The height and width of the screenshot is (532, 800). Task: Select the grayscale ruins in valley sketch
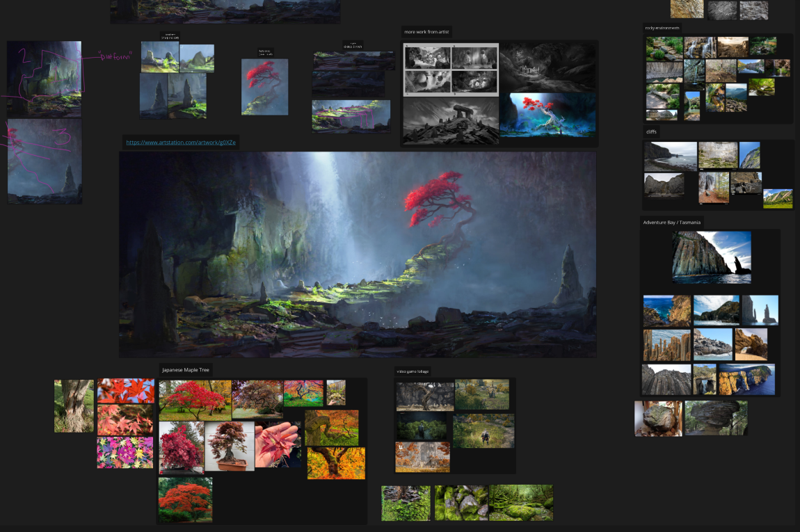pyautogui.click(x=547, y=67)
